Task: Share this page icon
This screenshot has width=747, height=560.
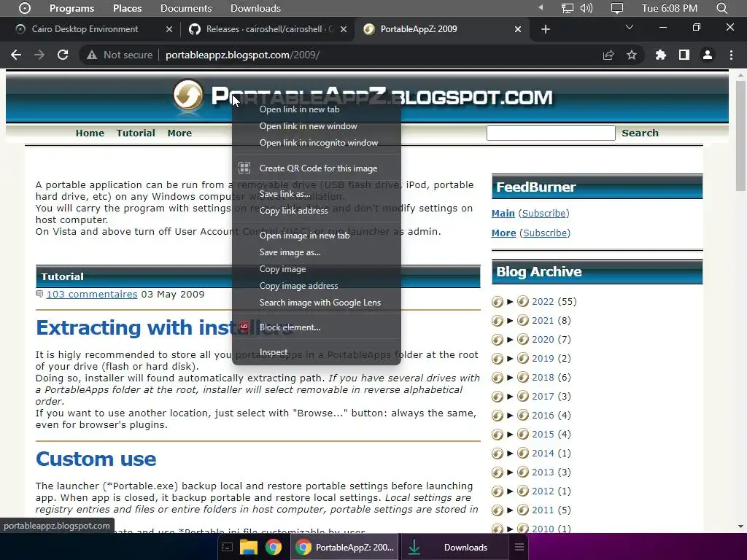Action: (608, 55)
